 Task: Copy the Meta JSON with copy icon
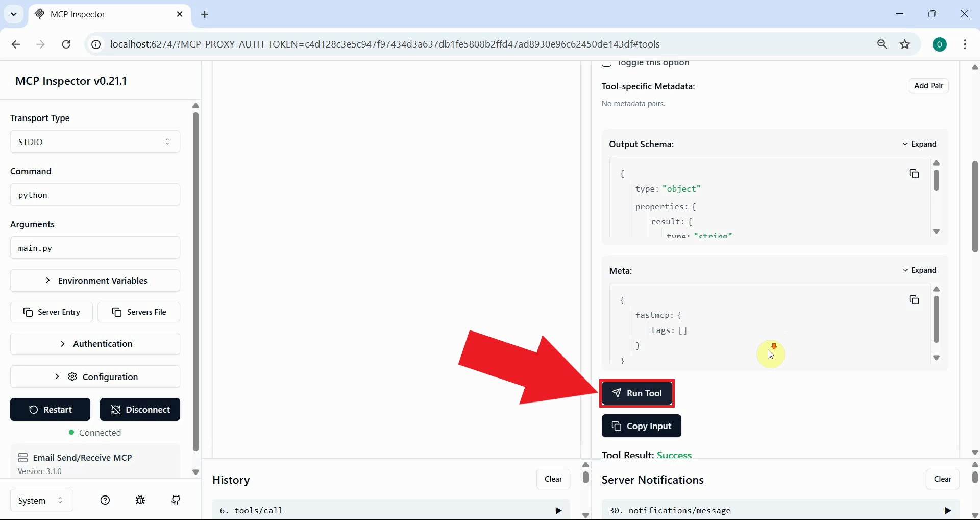tap(914, 300)
